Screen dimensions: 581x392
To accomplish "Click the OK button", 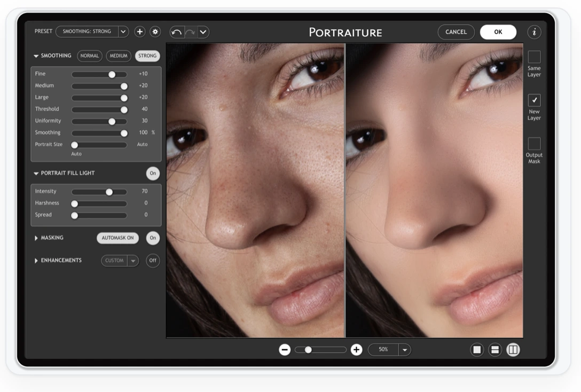I will tap(498, 32).
